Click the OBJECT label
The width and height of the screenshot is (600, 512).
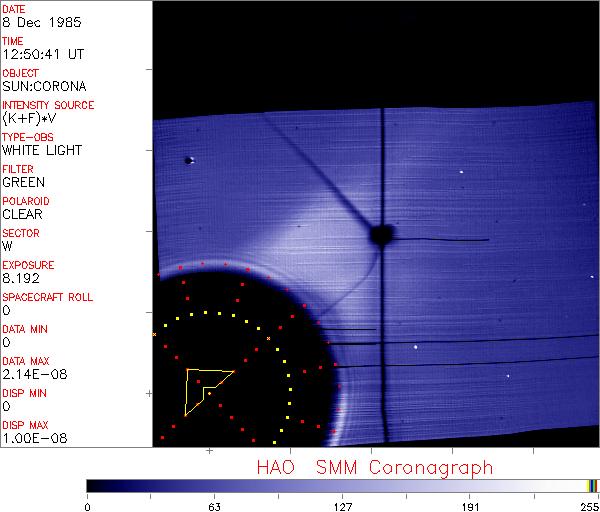[x=20, y=73]
